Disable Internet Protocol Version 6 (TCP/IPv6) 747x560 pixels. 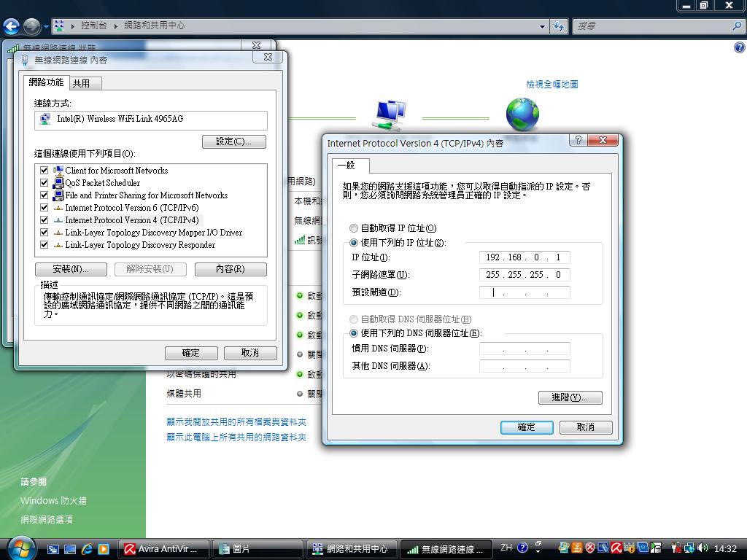click(x=44, y=207)
